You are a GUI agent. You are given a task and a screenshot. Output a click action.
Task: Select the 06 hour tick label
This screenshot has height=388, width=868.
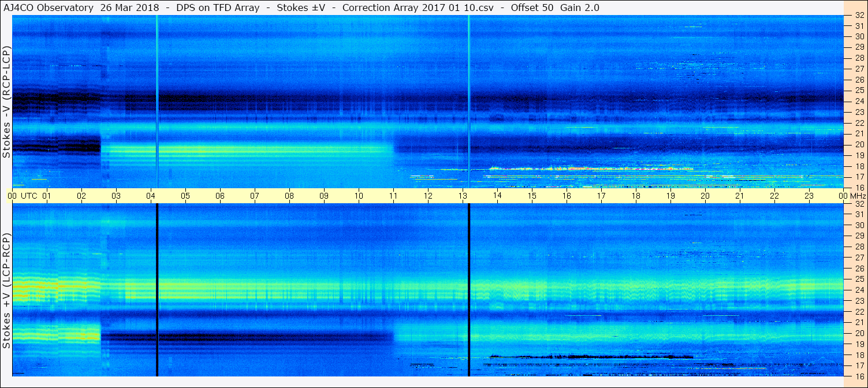[220, 196]
